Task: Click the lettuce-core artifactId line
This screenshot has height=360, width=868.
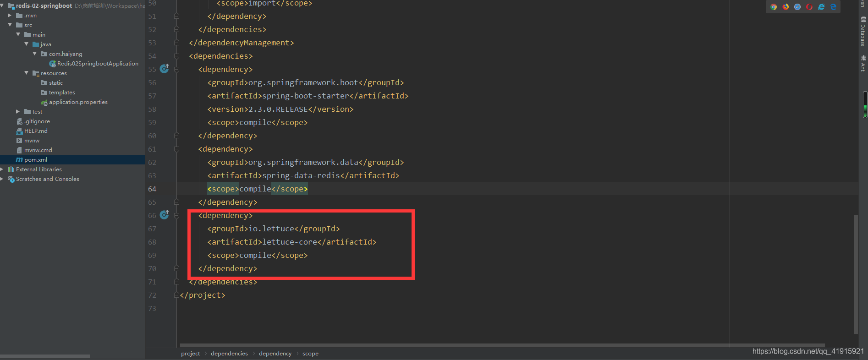Action: tap(291, 242)
